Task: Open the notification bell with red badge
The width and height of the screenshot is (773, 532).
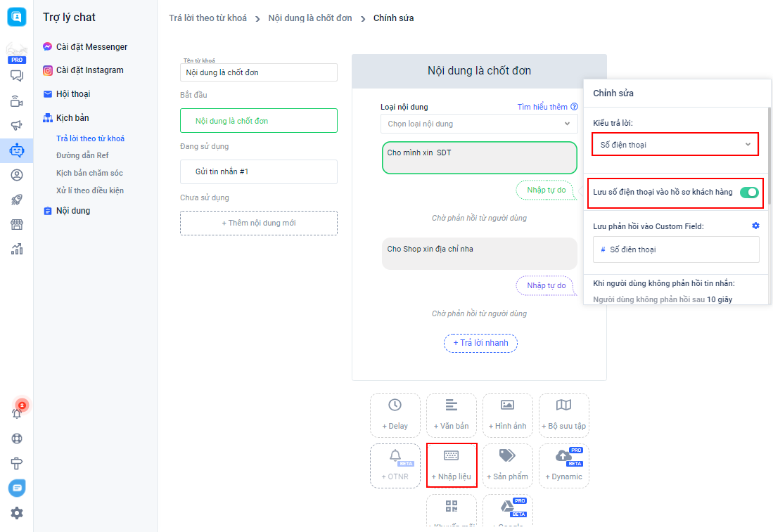Action: (17, 413)
